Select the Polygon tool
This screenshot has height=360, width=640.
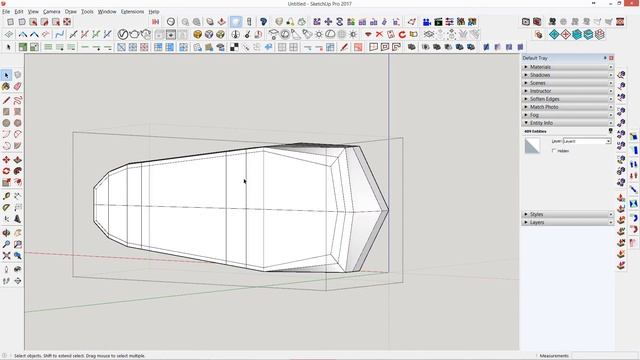pos(18,123)
